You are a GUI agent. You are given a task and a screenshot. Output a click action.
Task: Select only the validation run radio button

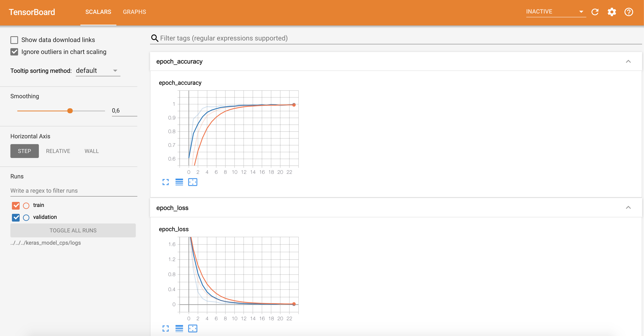pyautogui.click(x=26, y=217)
